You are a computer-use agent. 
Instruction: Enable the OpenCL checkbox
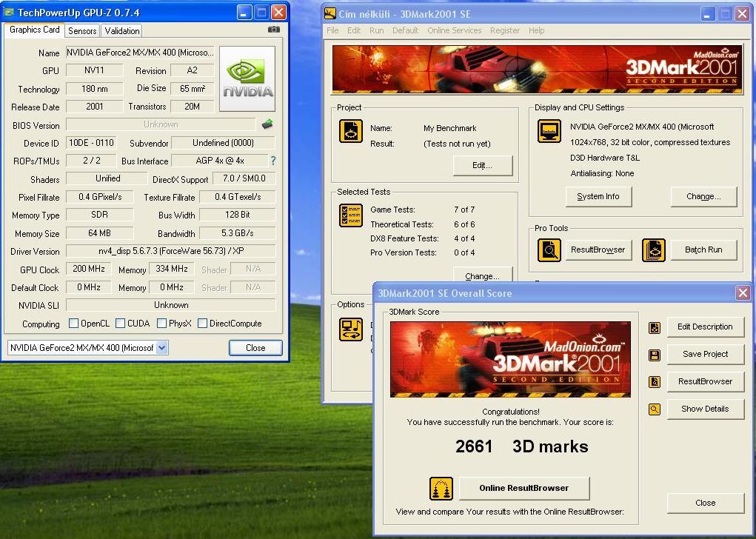74,323
